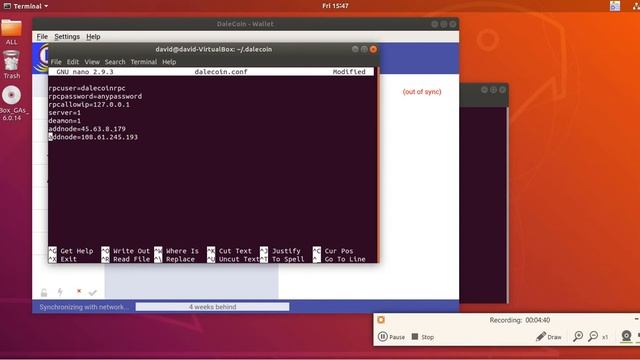Click nano 'Cur Pos' shortcut label
The width and height of the screenshot is (640, 360).
tap(339, 251)
